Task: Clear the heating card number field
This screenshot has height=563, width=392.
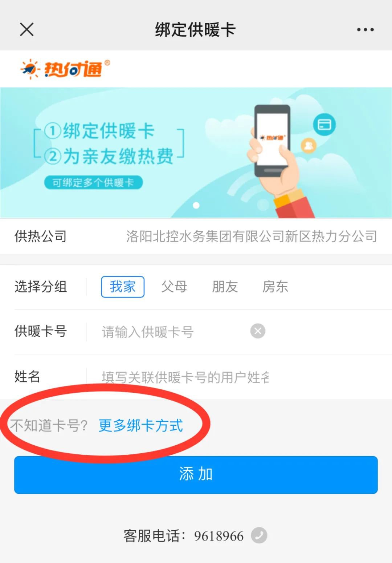Action: tap(258, 331)
